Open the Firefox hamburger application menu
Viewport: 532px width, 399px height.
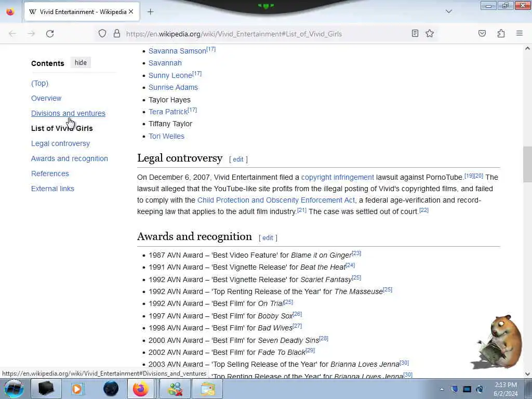(519, 33)
